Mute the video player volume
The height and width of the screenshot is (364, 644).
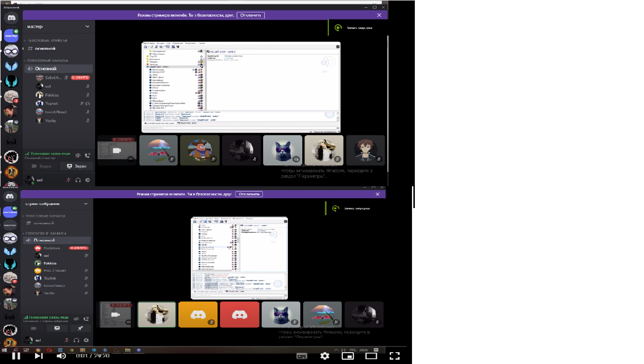(x=61, y=355)
